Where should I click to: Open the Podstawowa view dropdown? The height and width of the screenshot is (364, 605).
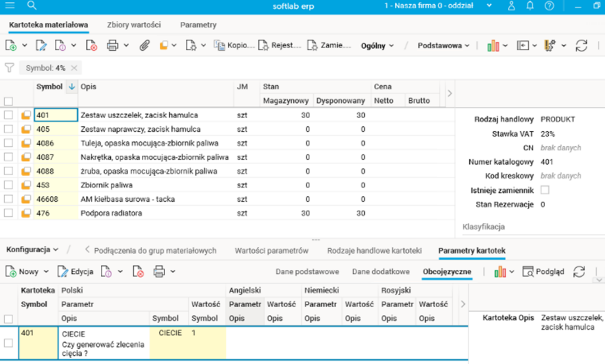coord(443,46)
